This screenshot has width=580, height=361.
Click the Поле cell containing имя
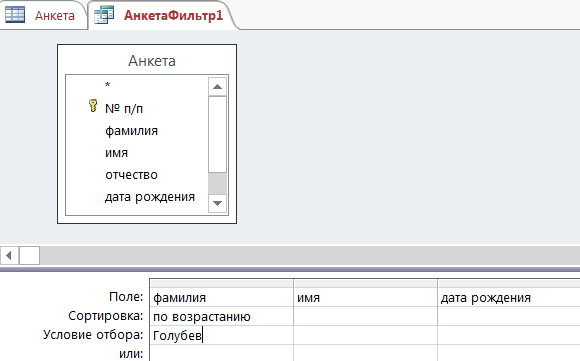tap(365, 298)
